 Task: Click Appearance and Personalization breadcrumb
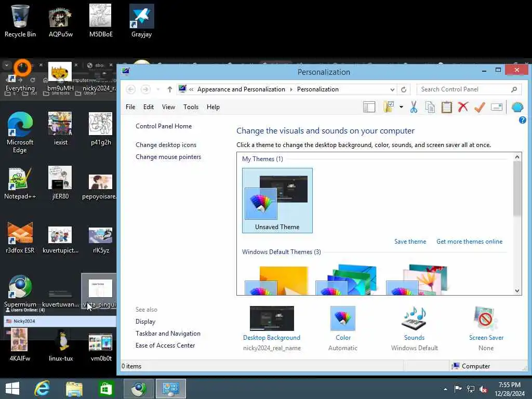[x=241, y=89]
